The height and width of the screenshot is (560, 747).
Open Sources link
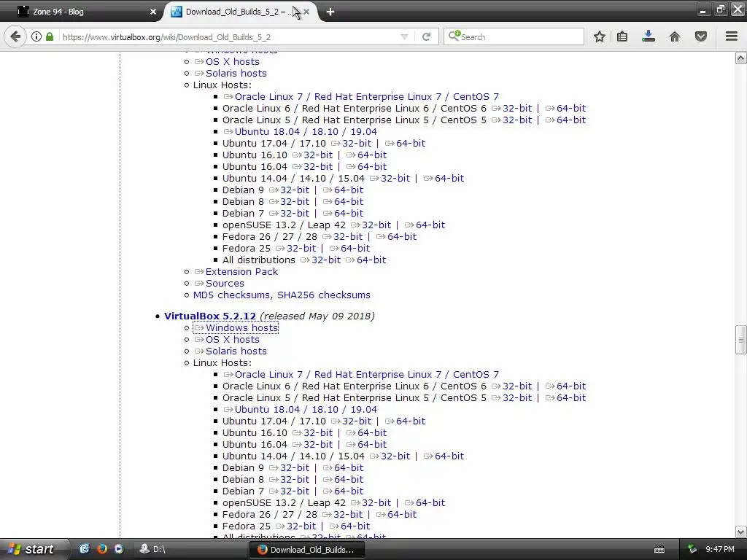pos(220,284)
